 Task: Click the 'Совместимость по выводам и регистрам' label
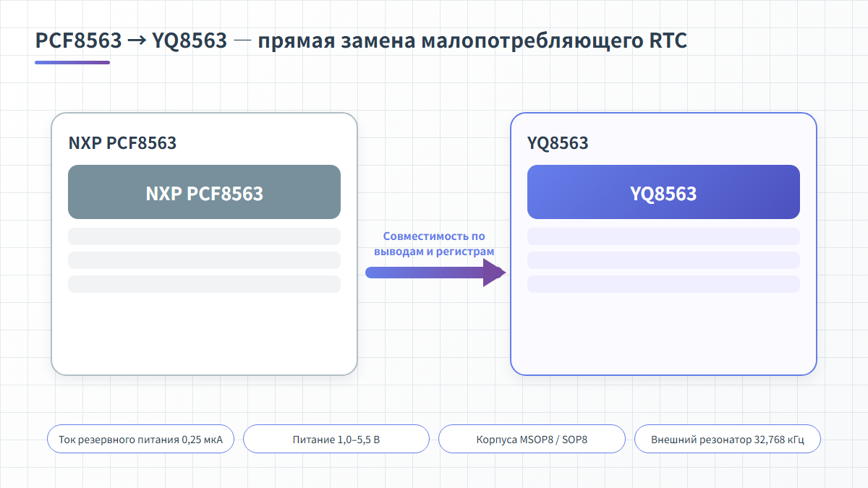click(x=434, y=244)
